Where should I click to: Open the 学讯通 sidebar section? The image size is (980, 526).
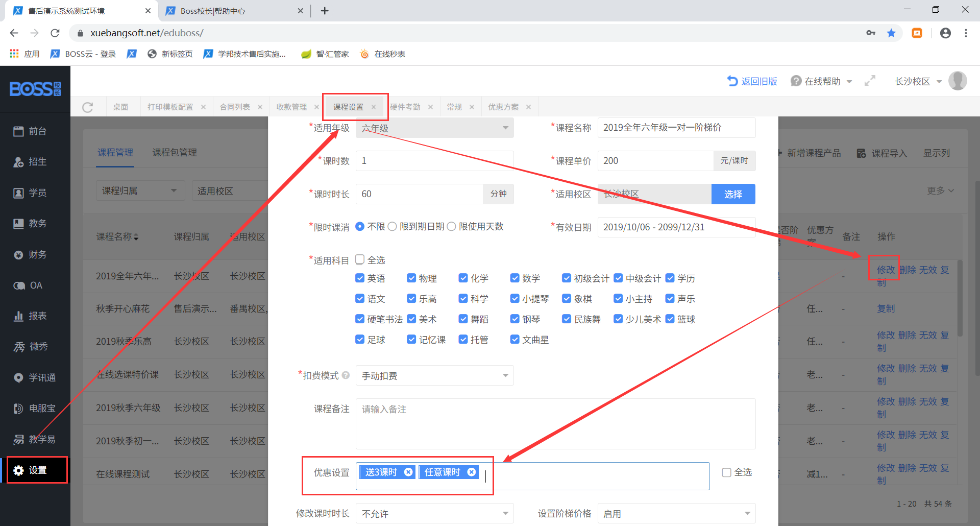tap(35, 378)
